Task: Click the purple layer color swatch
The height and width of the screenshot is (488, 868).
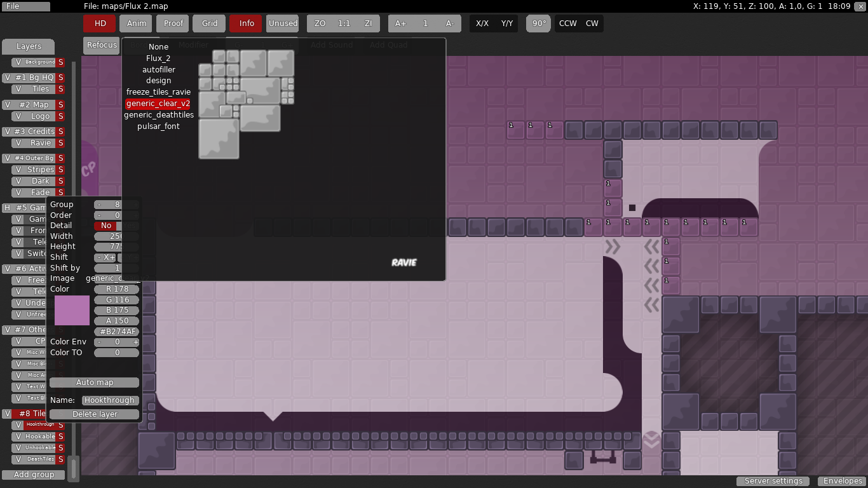Action: [72, 310]
